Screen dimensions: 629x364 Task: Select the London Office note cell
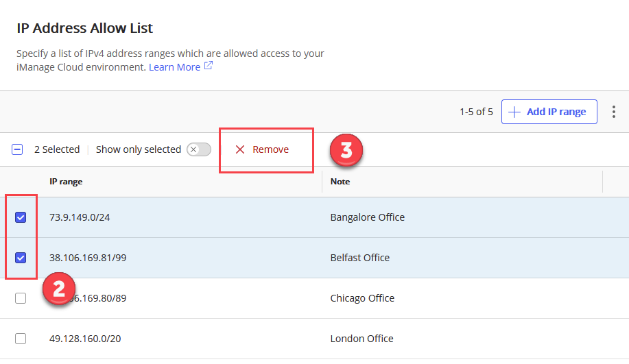click(361, 339)
